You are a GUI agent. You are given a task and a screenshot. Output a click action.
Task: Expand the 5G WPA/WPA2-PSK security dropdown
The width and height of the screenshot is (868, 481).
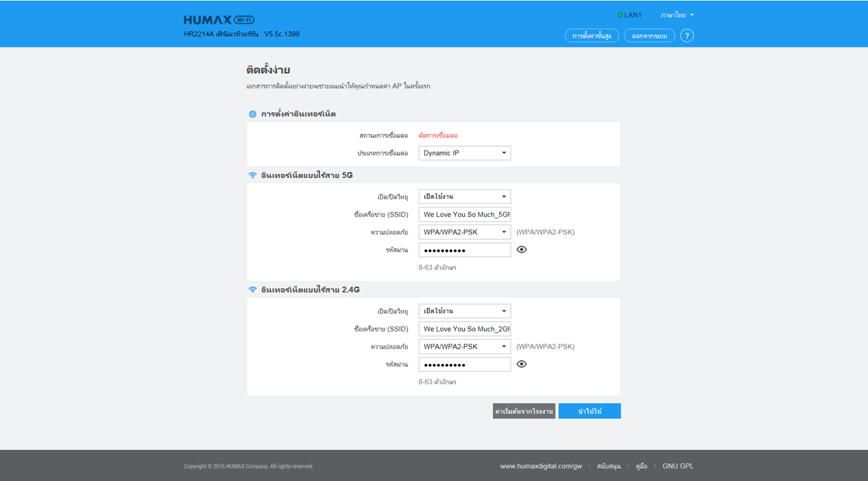464,232
